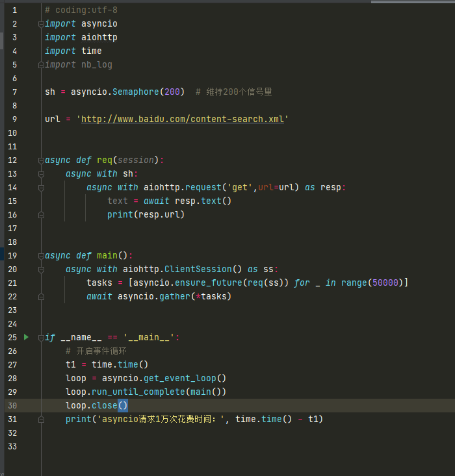The width and height of the screenshot is (455, 476).
Task: Click the Chinese comment after Semaphore(200)
Action: click(x=234, y=92)
